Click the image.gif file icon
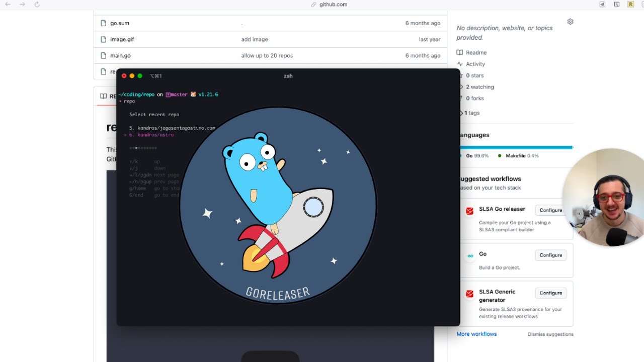644x362 pixels. (103, 39)
